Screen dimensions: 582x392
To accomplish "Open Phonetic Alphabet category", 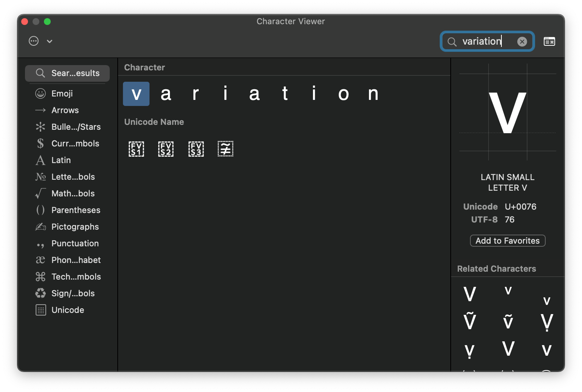I will 67,260.
